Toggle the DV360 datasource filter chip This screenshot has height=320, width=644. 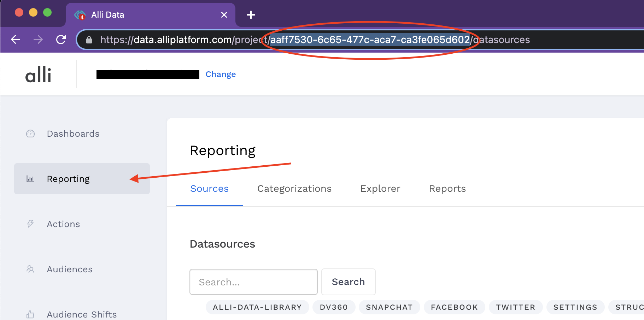334,307
